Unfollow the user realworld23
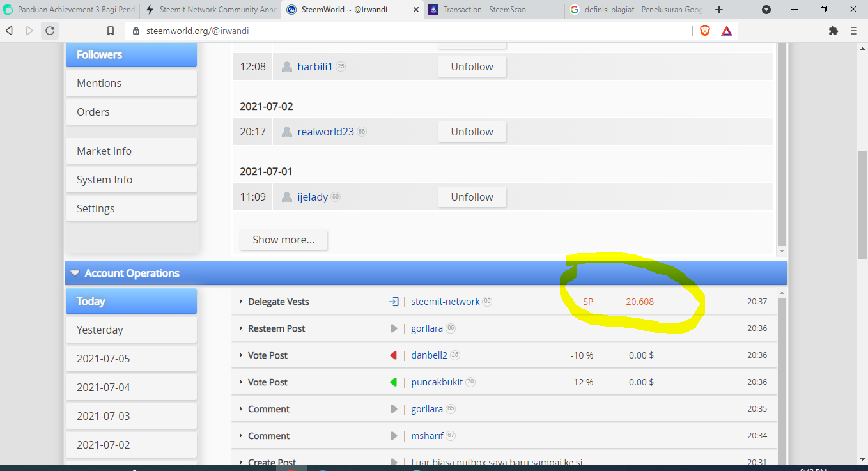 click(x=472, y=132)
